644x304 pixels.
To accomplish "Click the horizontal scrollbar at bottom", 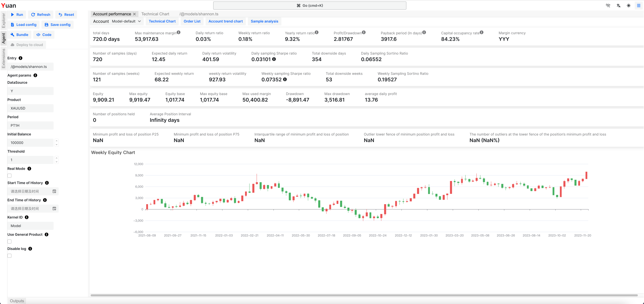I will coord(364,295).
